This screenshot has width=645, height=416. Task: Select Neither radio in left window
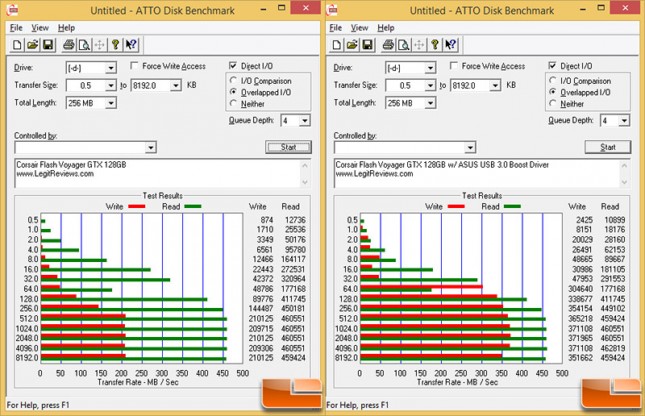234,103
